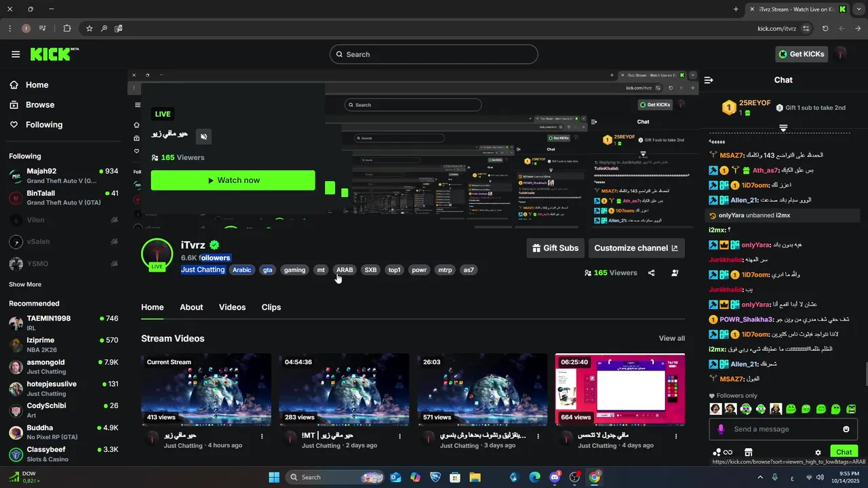The image size is (868, 488).
Task: Expand followed channels with Show More
Action: [25, 285]
